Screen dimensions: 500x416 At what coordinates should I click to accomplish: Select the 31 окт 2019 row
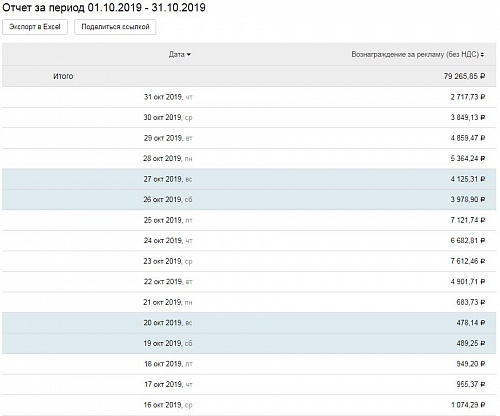249,97
